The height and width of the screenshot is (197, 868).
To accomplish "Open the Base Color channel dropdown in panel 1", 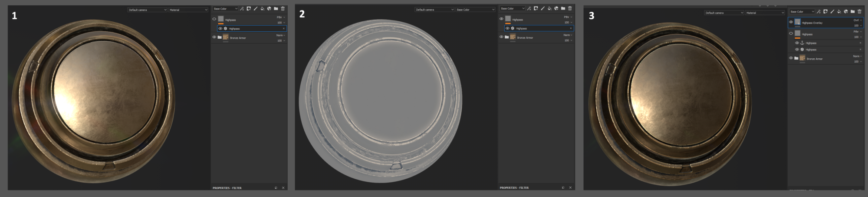I will [225, 9].
